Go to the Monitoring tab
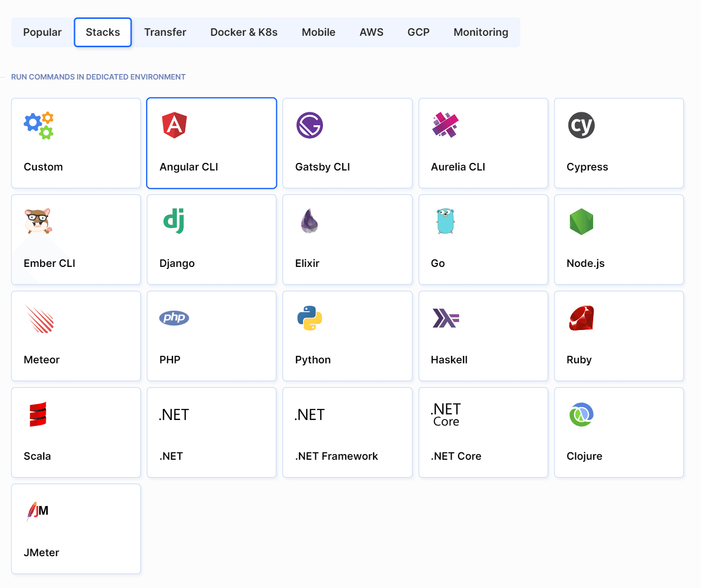This screenshot has width=701, height=588. point(480,32)
